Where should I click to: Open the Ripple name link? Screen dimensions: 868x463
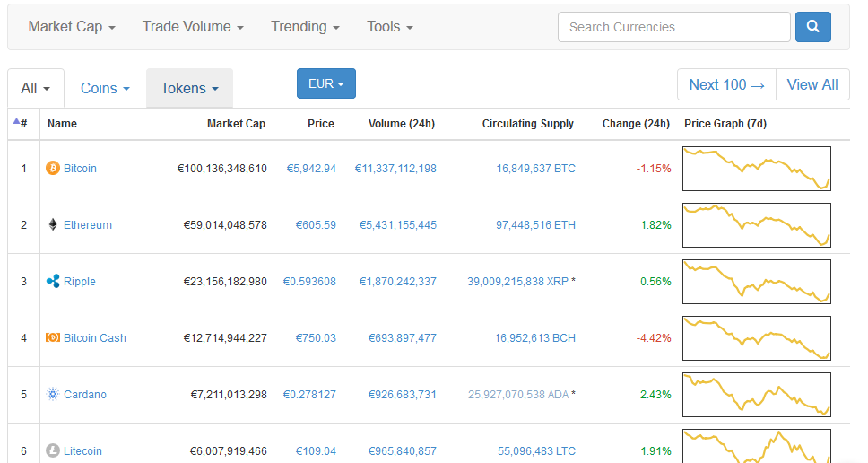[x=79, y=282]
